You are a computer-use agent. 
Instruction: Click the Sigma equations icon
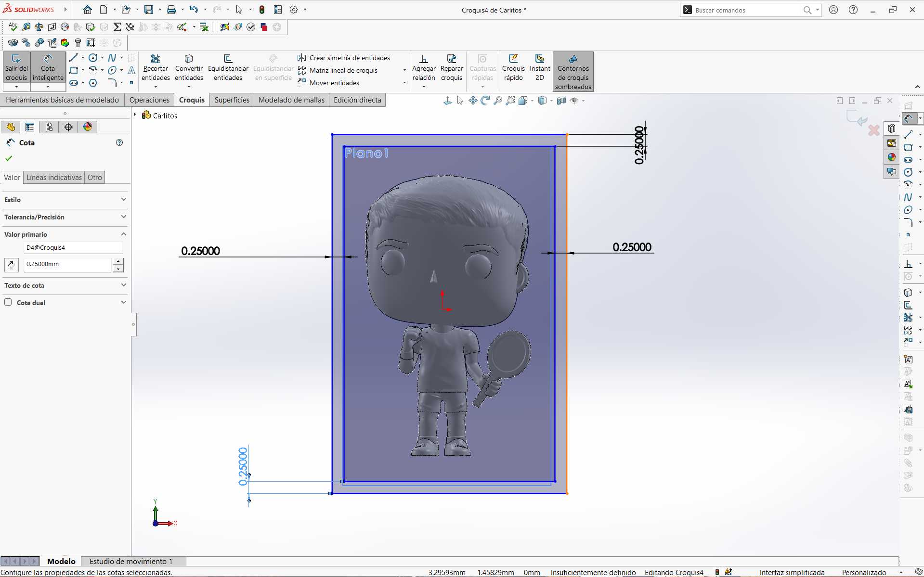pyautogui.click(x=117, y=27)
